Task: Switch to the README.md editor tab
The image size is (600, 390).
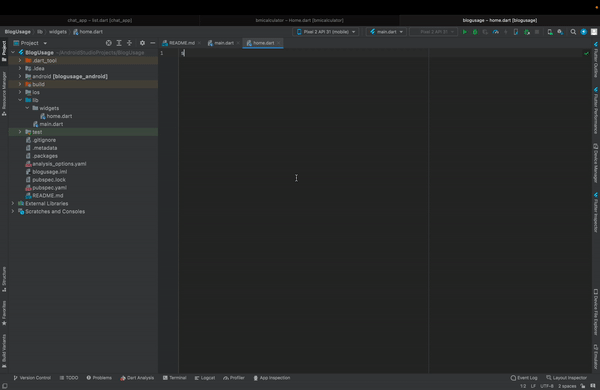Action: tap(181, 43)
